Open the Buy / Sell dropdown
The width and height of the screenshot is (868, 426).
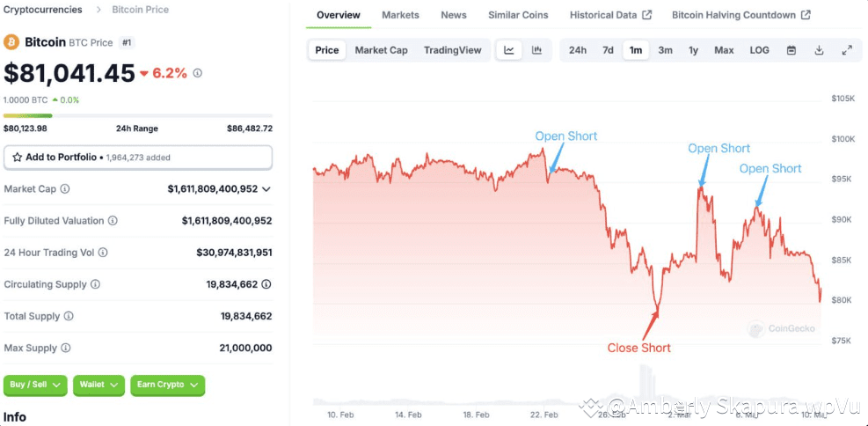point(35,385)
